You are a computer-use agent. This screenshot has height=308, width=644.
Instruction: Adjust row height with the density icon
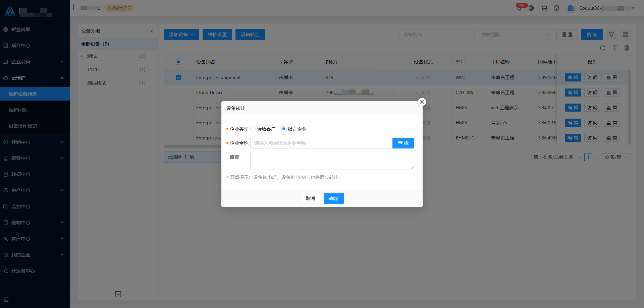pyautogui.click(x=615, y=48)
